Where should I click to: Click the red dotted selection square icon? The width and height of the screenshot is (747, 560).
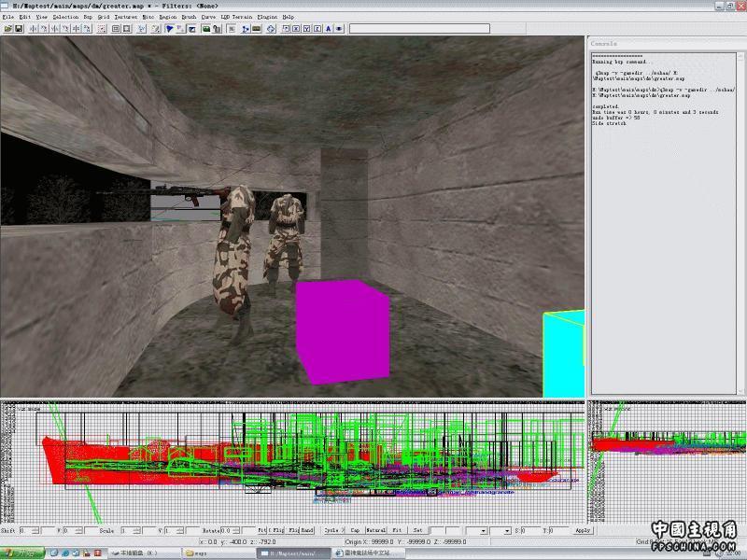click(x=102, y=29)
